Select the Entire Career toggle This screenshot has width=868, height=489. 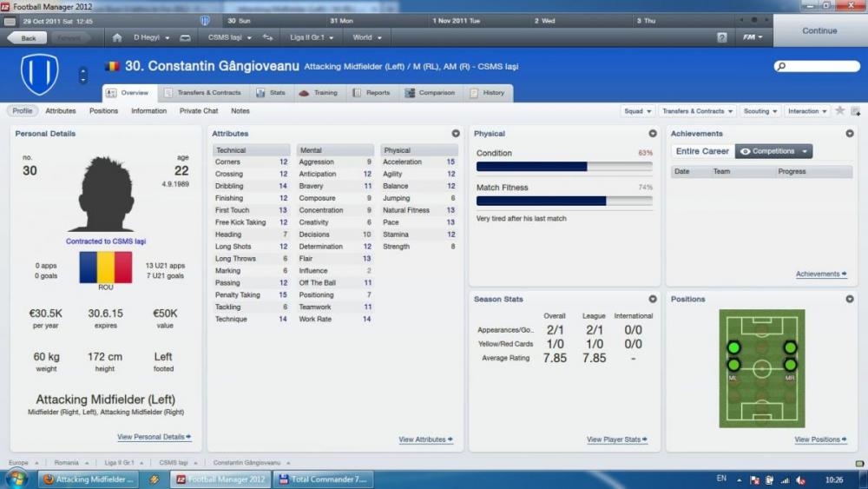coord(702,151)
